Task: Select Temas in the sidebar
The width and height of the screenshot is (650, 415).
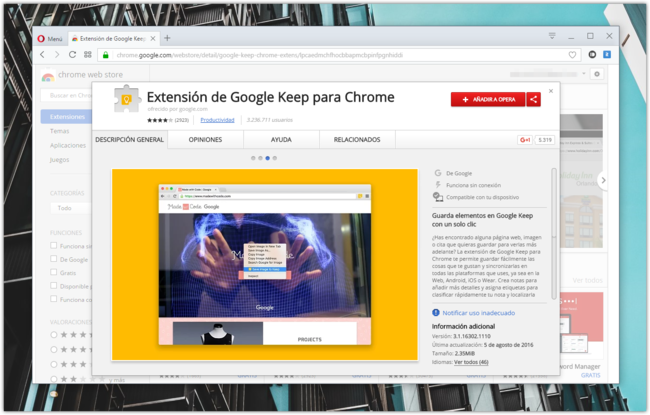Action: pyautogui.click(x=60, y=131)
